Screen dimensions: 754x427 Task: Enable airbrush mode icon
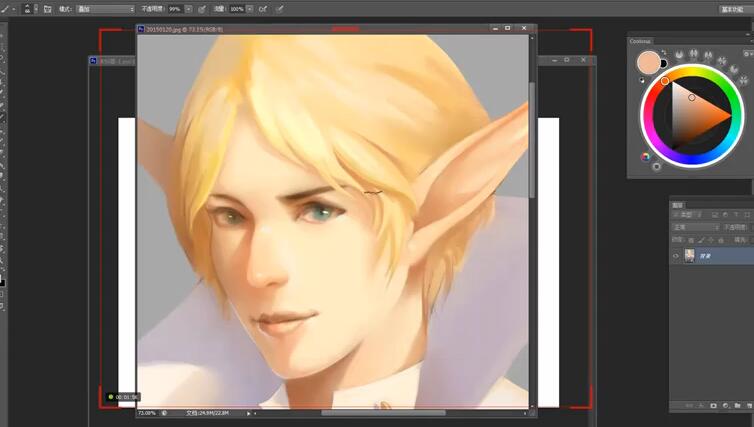[x=263, y=9]
